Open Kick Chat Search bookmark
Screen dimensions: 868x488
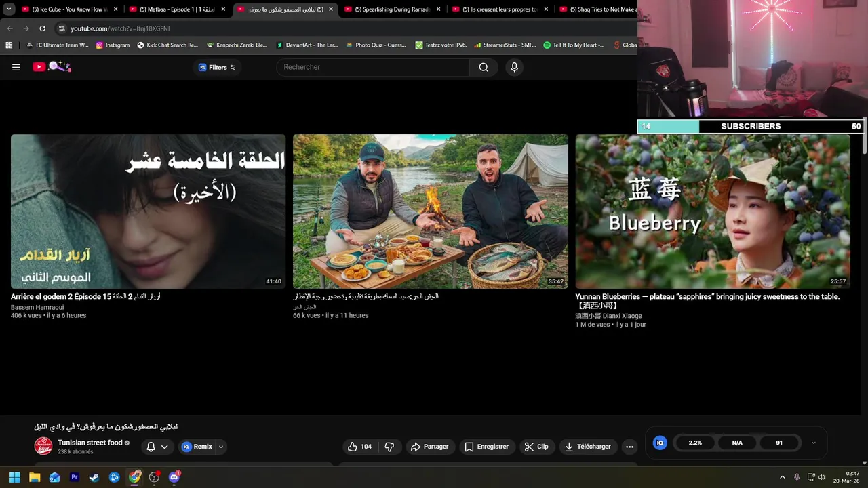[x=167, y=45]
